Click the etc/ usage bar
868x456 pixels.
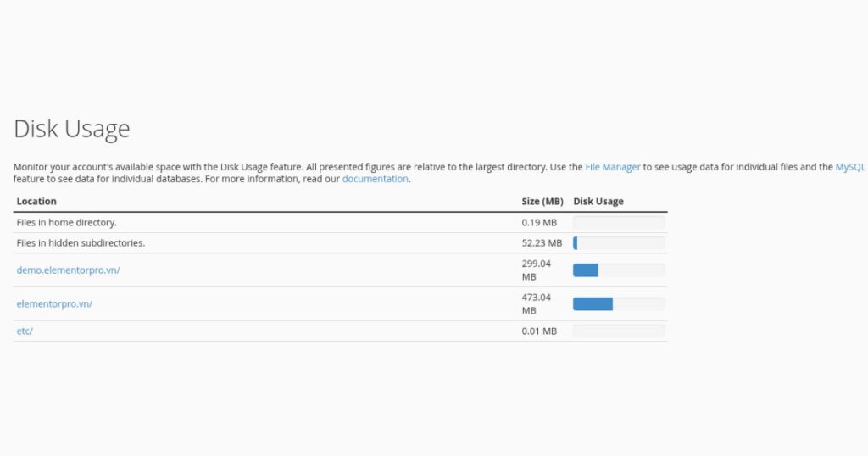(618, 331)
